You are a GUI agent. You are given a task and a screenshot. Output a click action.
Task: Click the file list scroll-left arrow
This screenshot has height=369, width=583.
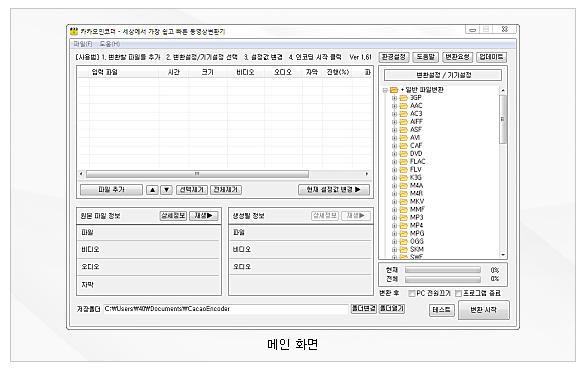click(x=81, y=174)
